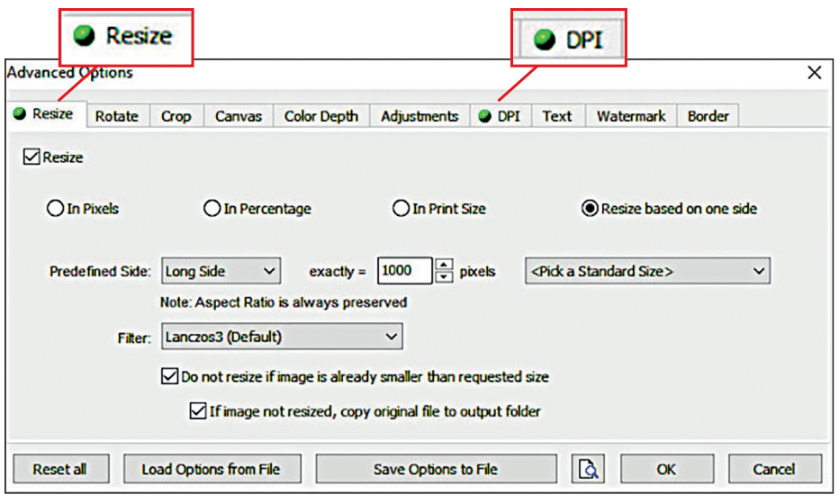Click Save Options to File

coord(436,469)
